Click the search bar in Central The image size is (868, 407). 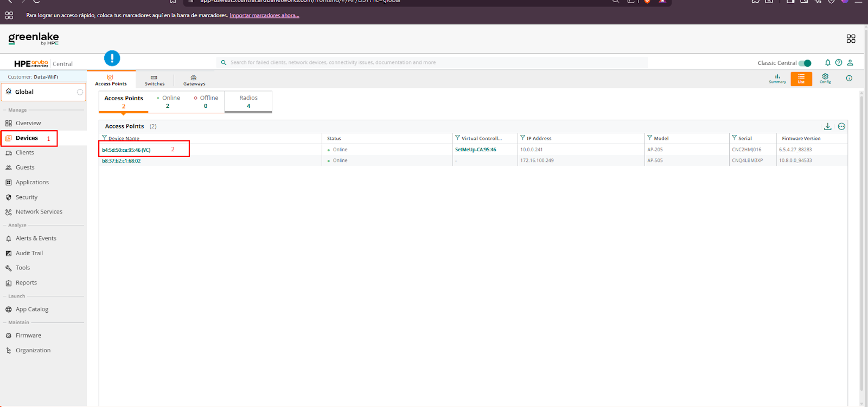pyautogui.click(x=432, y=62)
